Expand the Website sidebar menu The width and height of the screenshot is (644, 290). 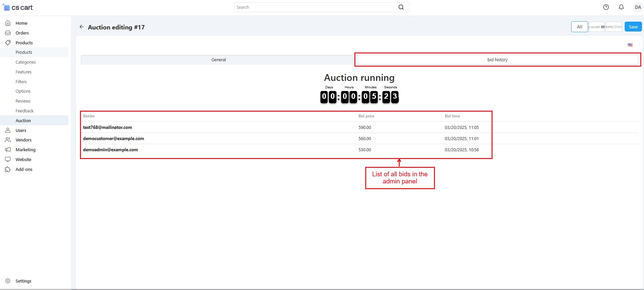(x=23, y=159)
